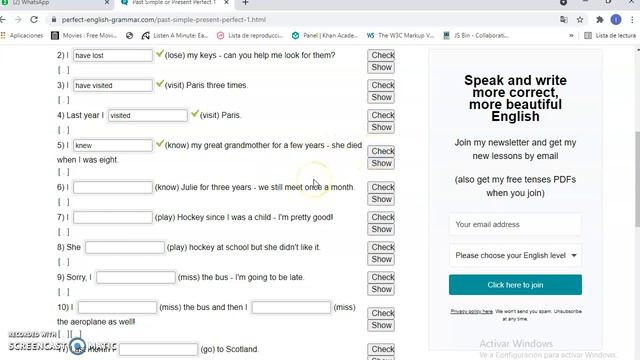Go forward in browser history
This screenshot has height=360, width=640.
[18, 20]
